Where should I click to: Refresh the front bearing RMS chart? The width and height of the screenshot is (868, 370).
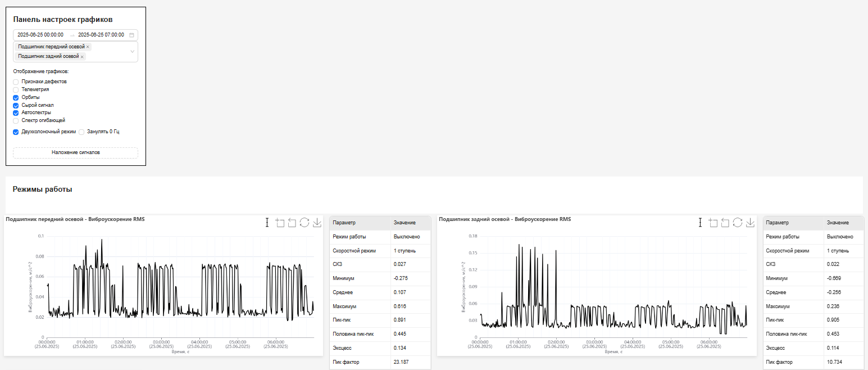pyautogui.click(x=305, y=223)
